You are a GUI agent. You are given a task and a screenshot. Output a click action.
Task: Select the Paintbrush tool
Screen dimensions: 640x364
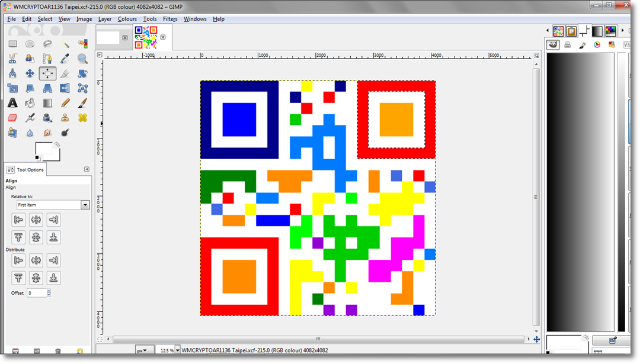click(82, 103)
